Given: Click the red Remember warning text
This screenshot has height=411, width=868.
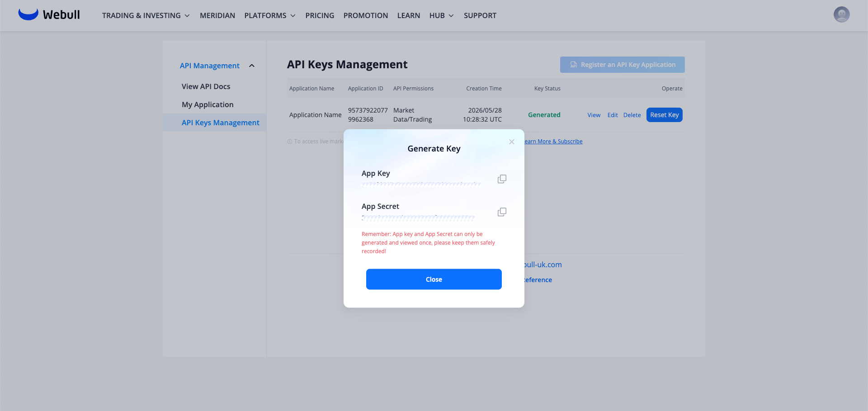Looking at the screenshot, I should tap(428, 243).
